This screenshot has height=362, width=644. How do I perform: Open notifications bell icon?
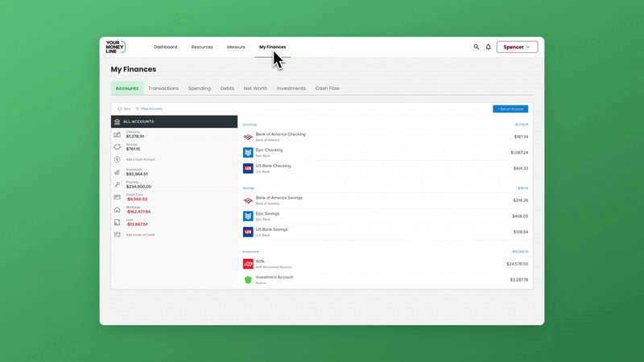coord(489,47)
